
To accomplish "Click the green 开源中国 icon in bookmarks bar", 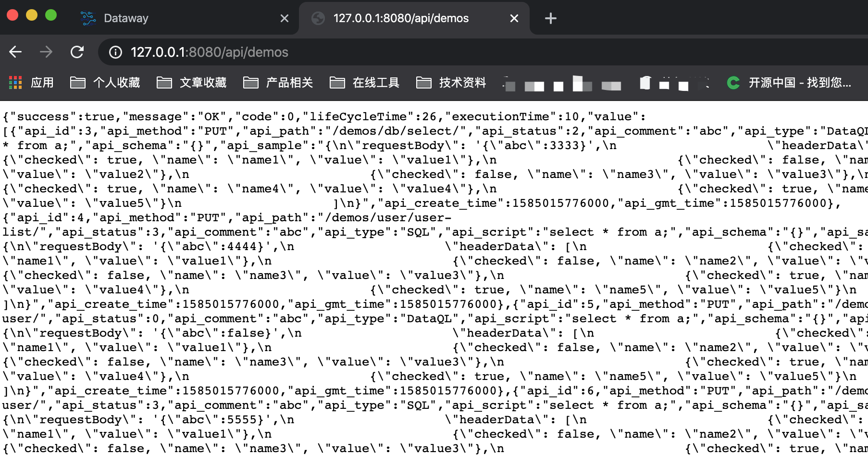I will click(732, 83).
